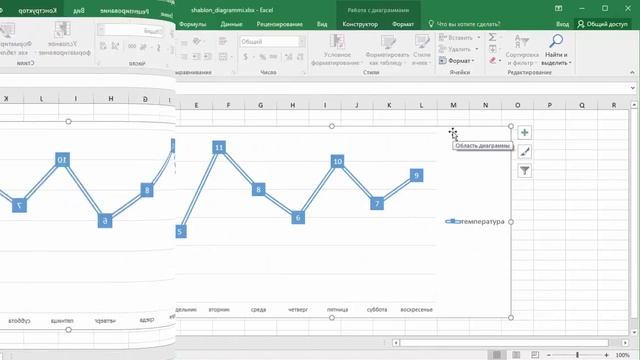Open ribbon display options icon
The image size is (640, 360).
point(558,9)
